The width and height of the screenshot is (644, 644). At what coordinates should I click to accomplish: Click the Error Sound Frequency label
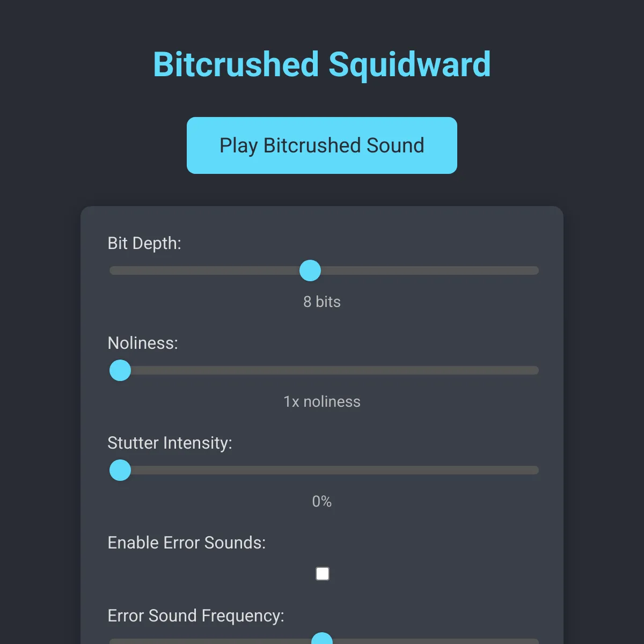[x=195, y=616]
